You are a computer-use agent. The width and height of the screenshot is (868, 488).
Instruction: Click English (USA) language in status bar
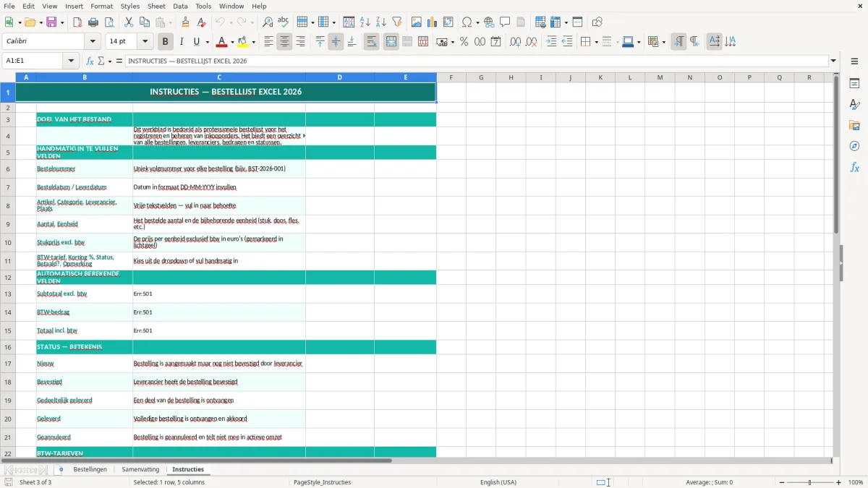coord(498,482)
